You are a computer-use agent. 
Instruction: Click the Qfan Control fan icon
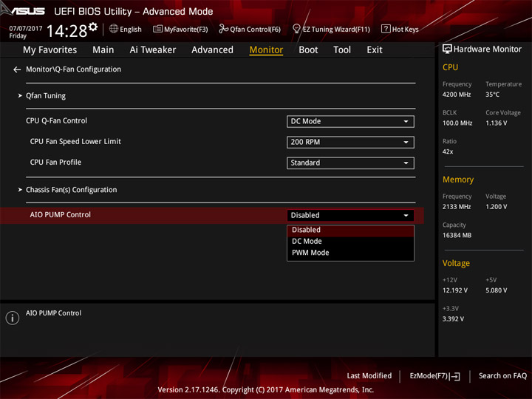(223, 29)
